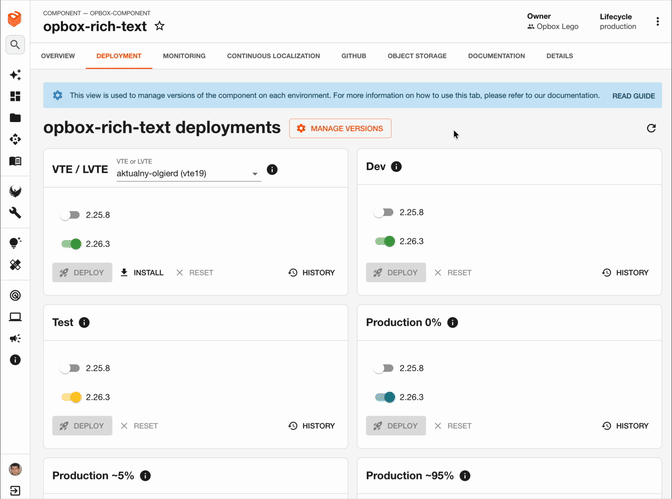Open the user avatar in sidebar
The image size is (672, 499).
(15, 469)
